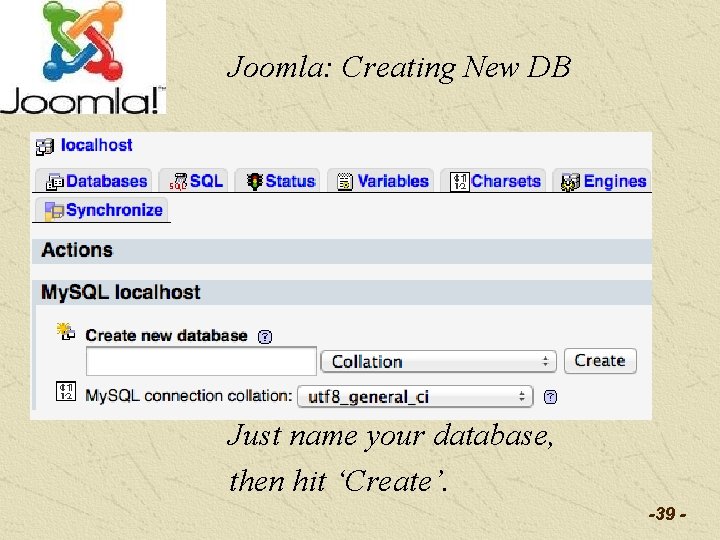Open the utf8_general_ci connection collation dropdown

[415, 396]
